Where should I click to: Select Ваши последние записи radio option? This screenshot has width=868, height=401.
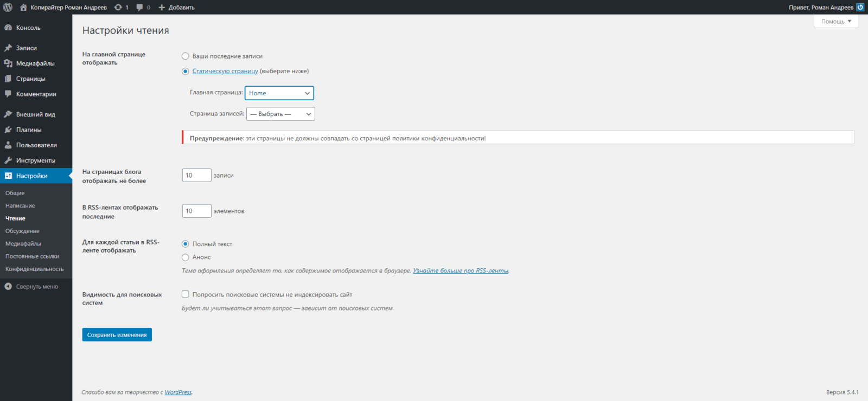pyautogui.click(x=186, y=56)
